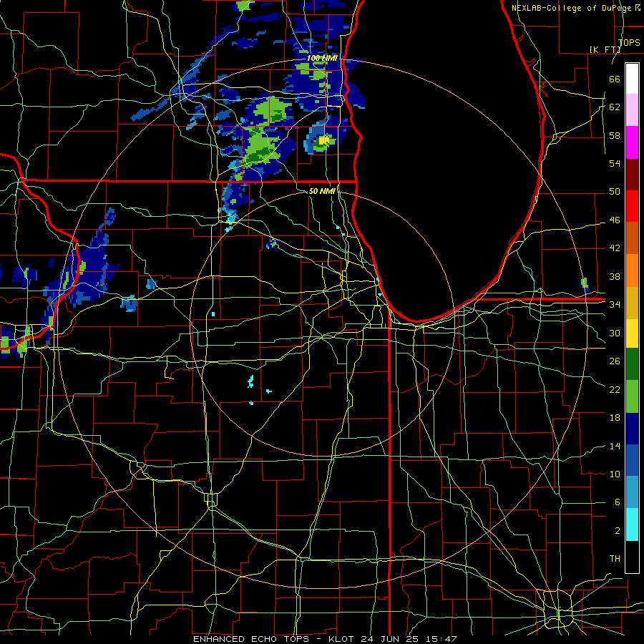
Task: Click the maroon dark red legend swatch
Action: pos(632,174)
